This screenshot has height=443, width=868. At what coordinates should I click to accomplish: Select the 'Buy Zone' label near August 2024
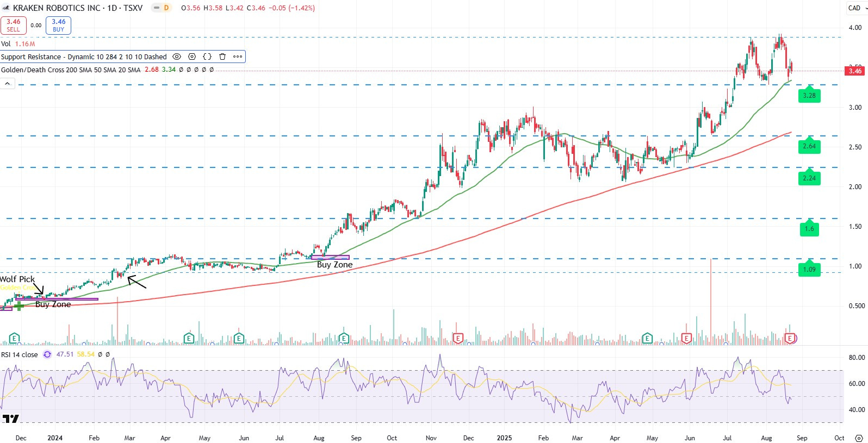pyautogui.click(x=334, y=265)
